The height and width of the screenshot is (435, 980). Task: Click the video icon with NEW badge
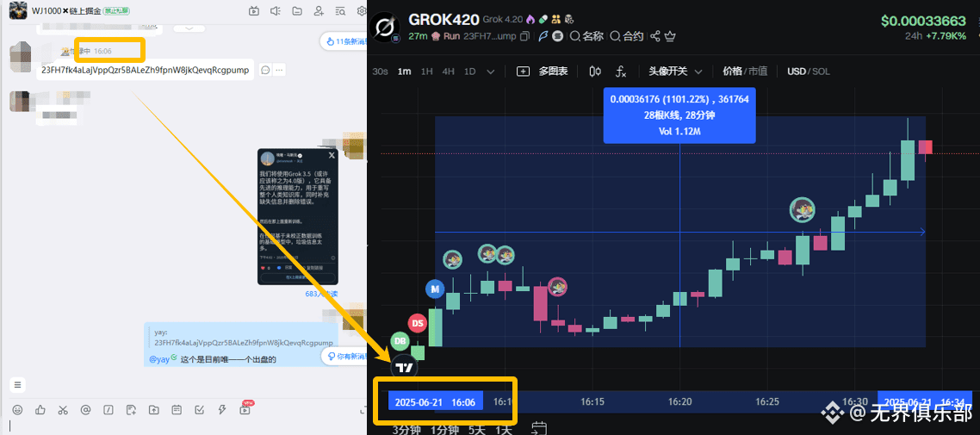click(245, 409)
